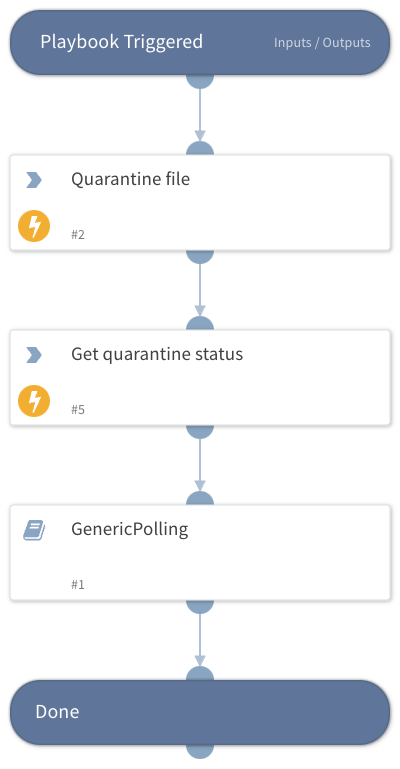
Task: Click the chevron icon on Get quarantine status
Action: pos(34,355)
